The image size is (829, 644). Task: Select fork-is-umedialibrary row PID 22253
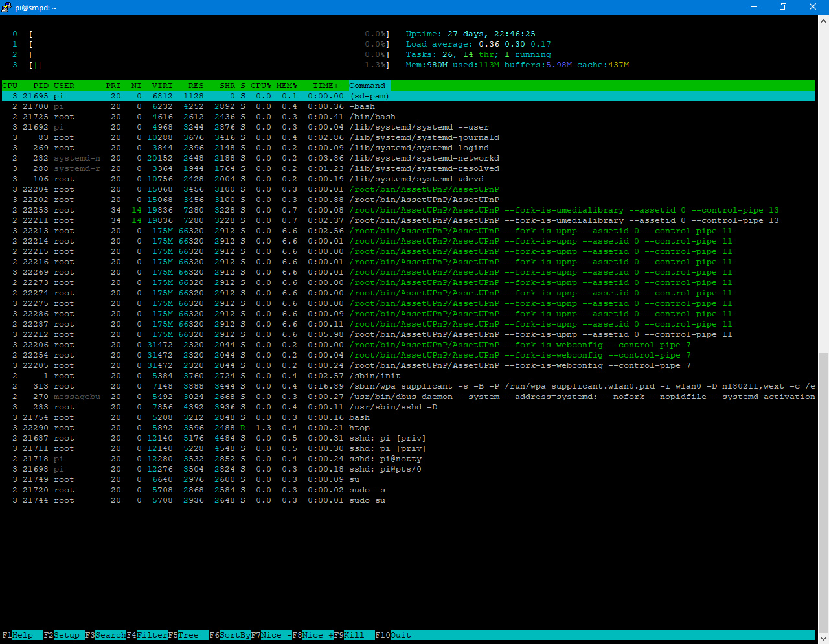click(409, 210)
